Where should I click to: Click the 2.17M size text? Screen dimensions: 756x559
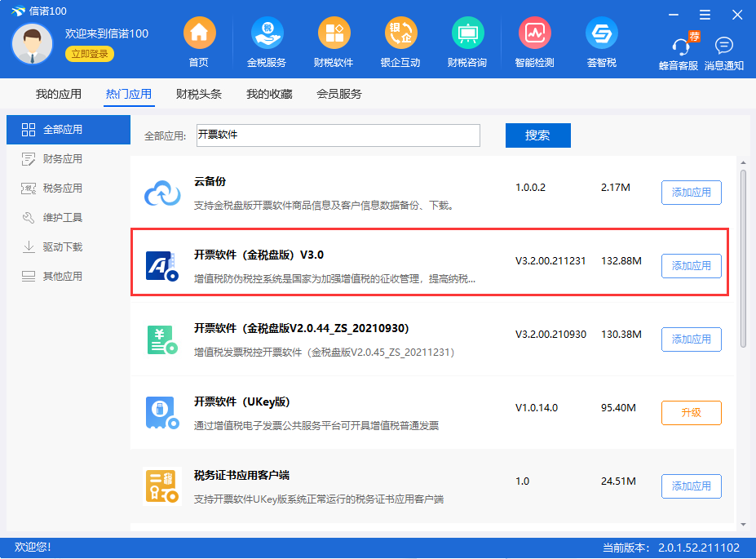(x=615, y=187)
